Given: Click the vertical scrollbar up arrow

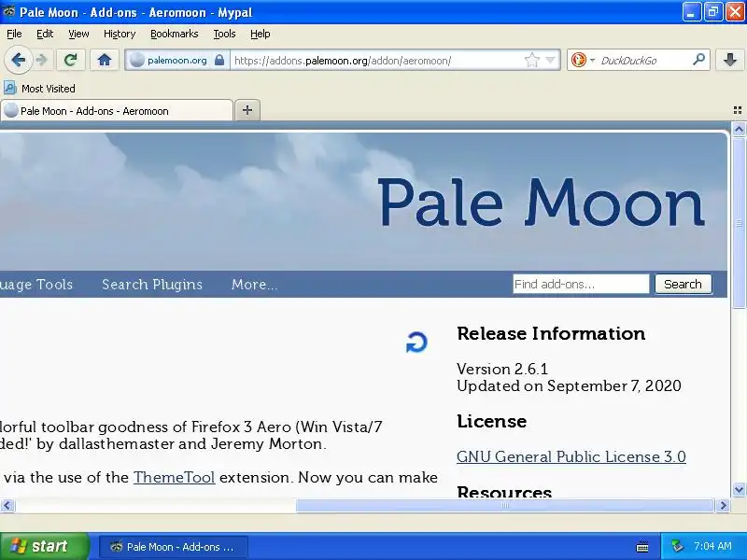Looking at the screenshot, I should click(x=739, y=129).
